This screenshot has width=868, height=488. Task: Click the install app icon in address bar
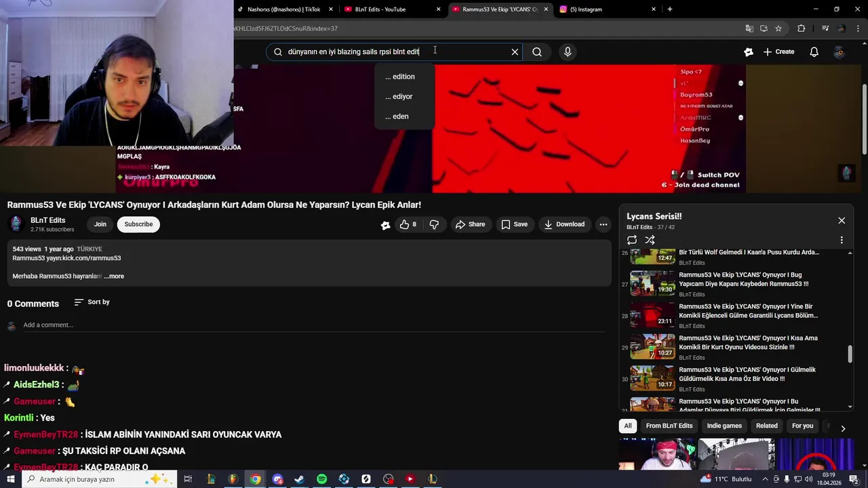[764, 28]
